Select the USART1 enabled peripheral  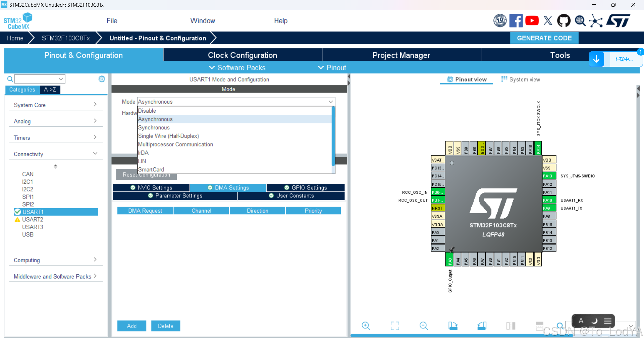tap(56, 212)
